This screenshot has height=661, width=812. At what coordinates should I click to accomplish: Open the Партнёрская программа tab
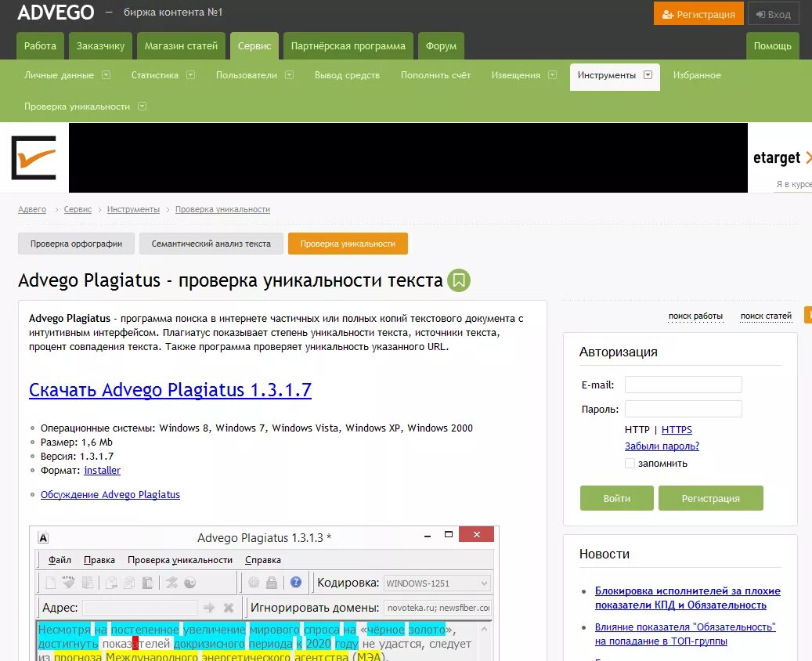click(x=348, y=45)
